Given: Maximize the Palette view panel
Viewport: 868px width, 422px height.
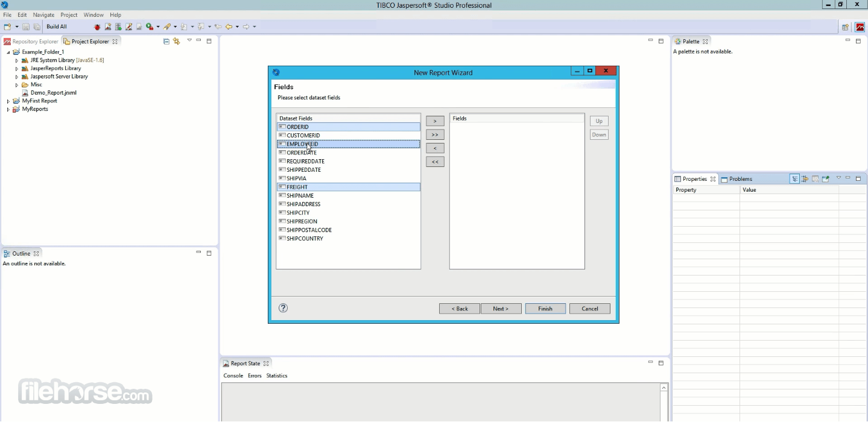Looking at the screenshot, I should pyautogui.click(x=858, y=41).
